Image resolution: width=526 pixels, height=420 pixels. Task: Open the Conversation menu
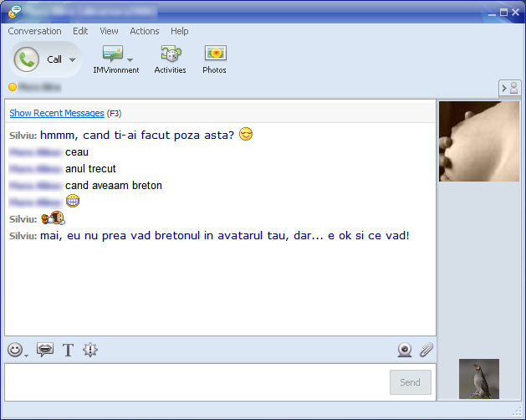click(34, 31)
